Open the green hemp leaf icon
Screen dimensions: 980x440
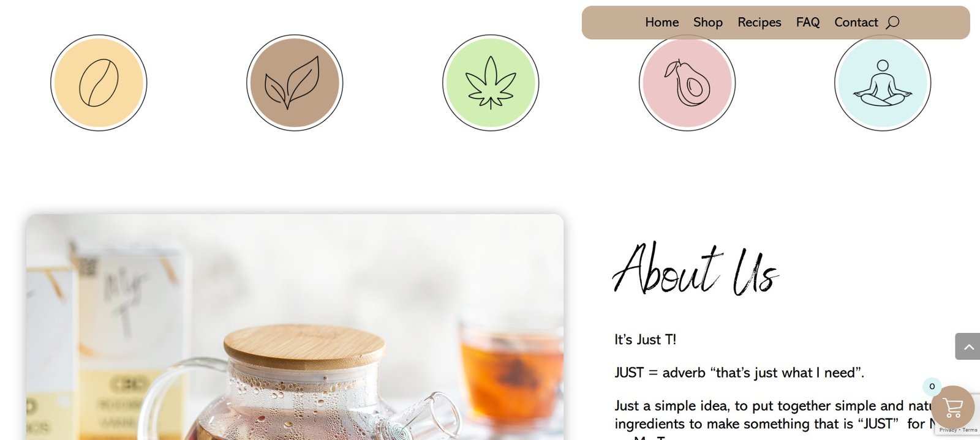pos(491,83)
